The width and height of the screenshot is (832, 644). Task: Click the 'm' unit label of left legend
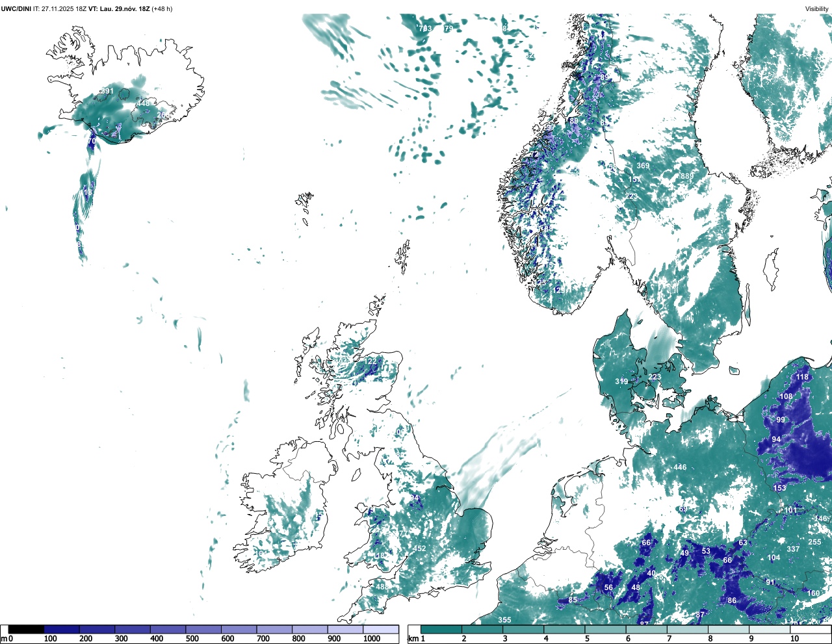pos(4,639)
